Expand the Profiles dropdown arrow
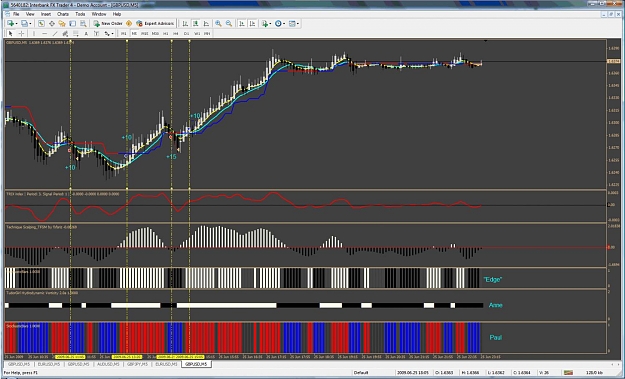The width and height of the screenshot is (625, 379). (x=30, y=24)
